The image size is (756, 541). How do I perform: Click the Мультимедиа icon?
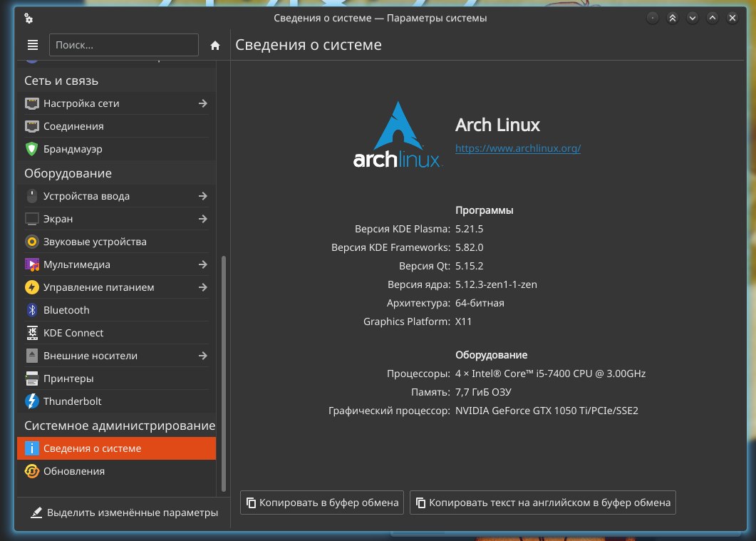tap(32, 264)
